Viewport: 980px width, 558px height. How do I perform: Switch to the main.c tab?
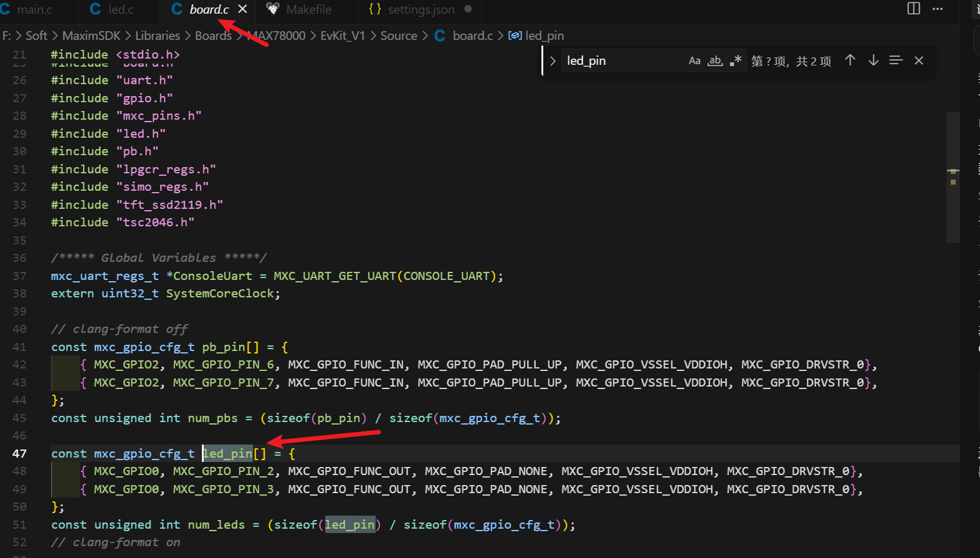(x=34, y=9)
